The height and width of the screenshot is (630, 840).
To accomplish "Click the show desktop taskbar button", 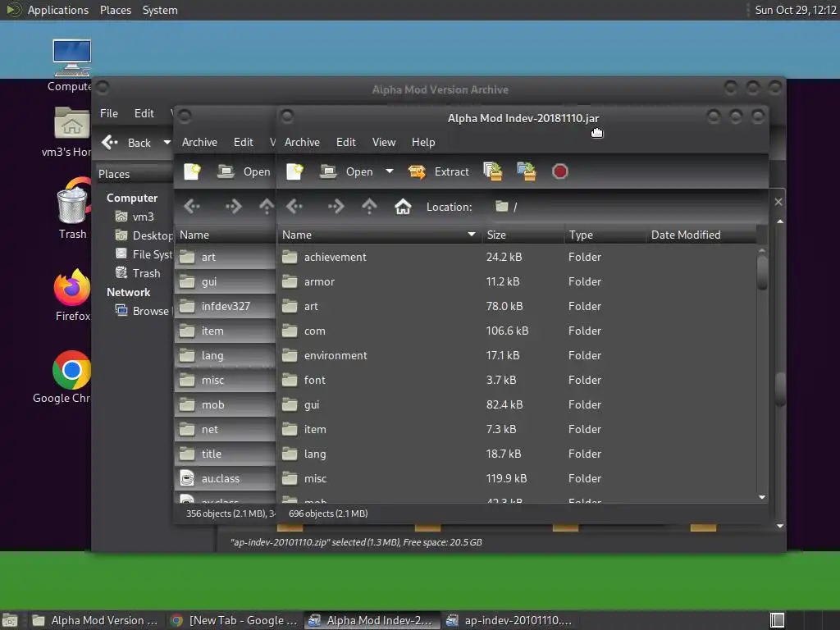I will (x=10, y=620).
